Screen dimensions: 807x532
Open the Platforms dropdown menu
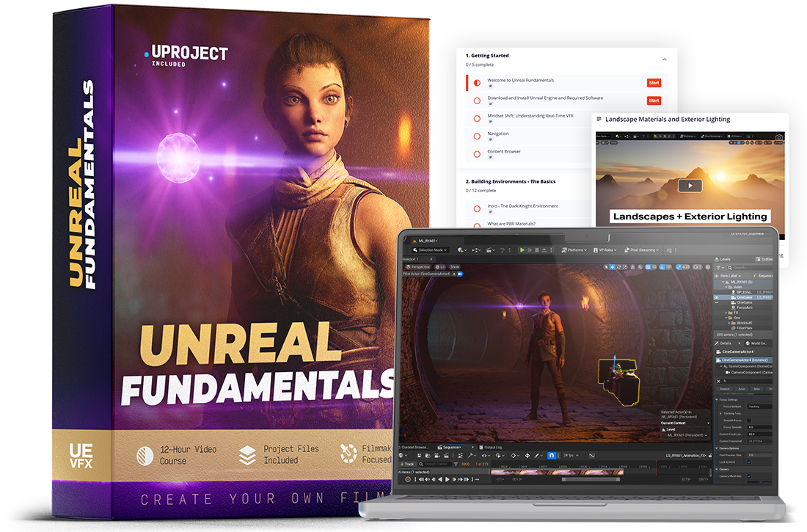(x=574, y=249)
